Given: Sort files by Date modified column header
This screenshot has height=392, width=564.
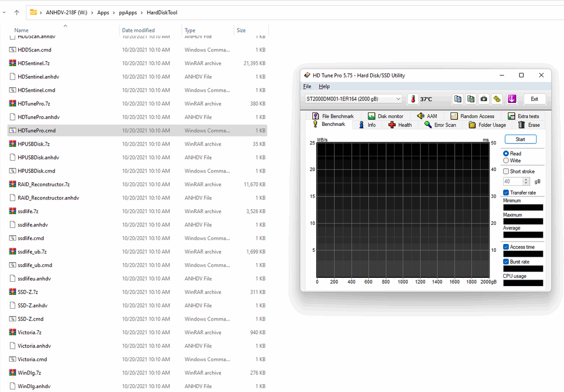Looking at the screenshot, I should click(x=138, y=30).
